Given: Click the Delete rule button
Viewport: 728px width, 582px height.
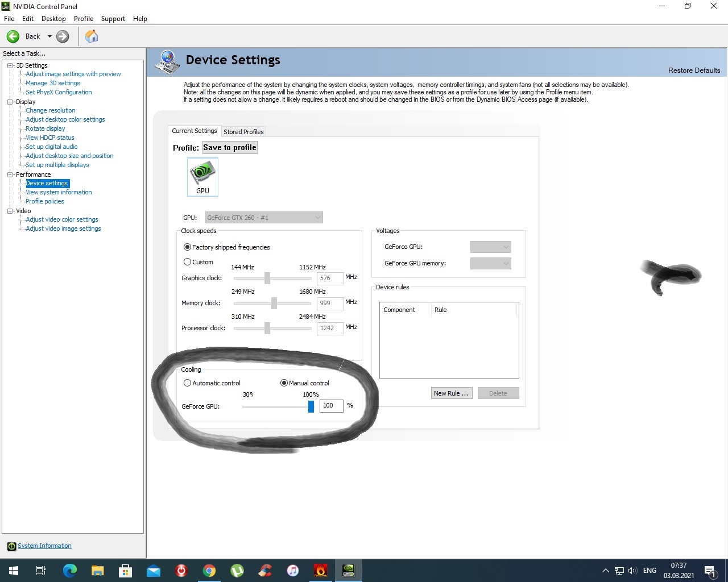Looking at the screenshot, I should tap(498, 393).
